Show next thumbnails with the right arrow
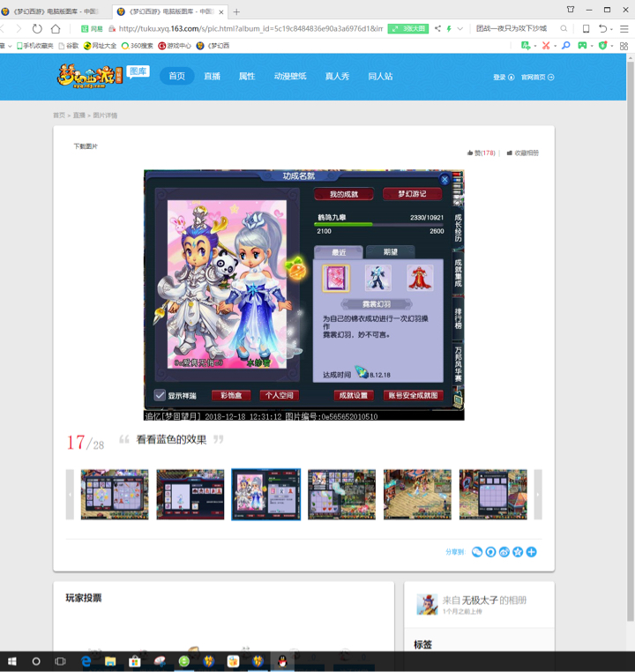 pos(538,494)
